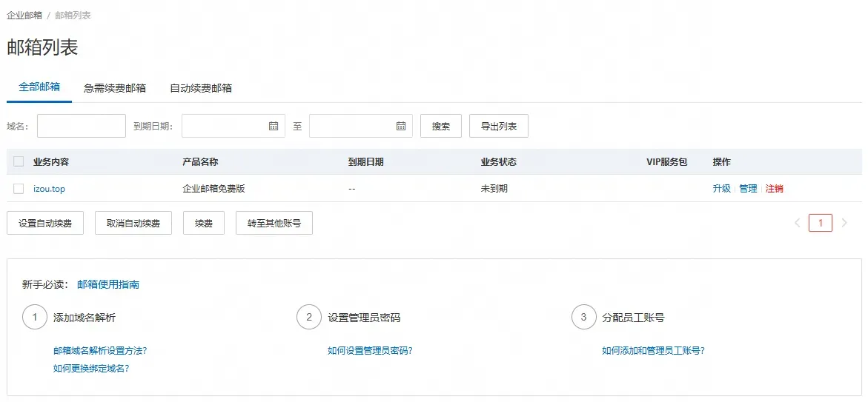Click the 设置自动续费 button

coord(45,223)
